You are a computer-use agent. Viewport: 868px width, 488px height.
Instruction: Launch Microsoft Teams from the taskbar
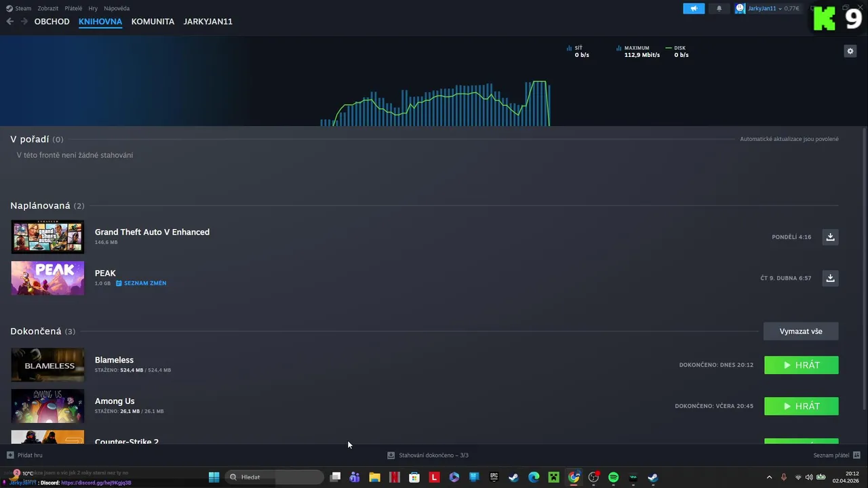354,477
